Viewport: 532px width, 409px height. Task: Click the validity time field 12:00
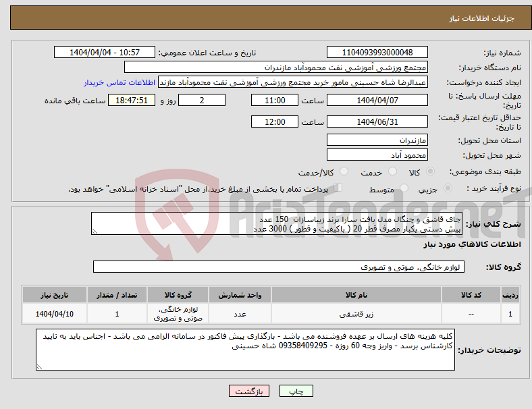(275, 121)
